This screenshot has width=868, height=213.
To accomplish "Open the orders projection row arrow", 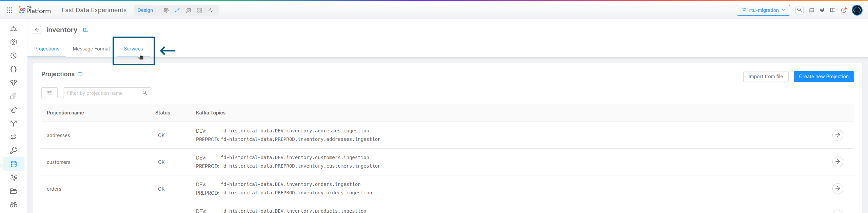I will [837, 189].
